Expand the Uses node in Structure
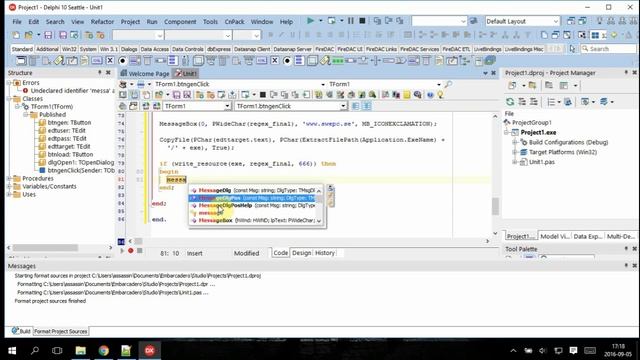The image size is (640, 360). 9,194
